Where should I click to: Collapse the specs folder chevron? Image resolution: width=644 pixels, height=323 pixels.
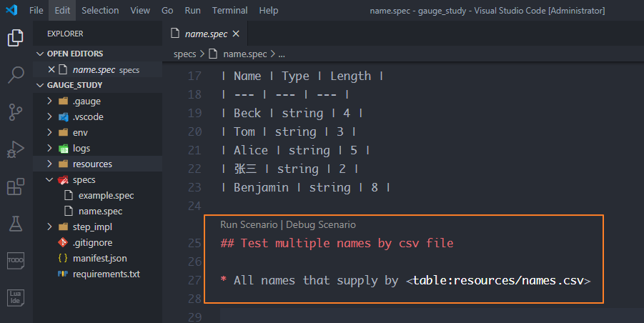click(50, 180)
